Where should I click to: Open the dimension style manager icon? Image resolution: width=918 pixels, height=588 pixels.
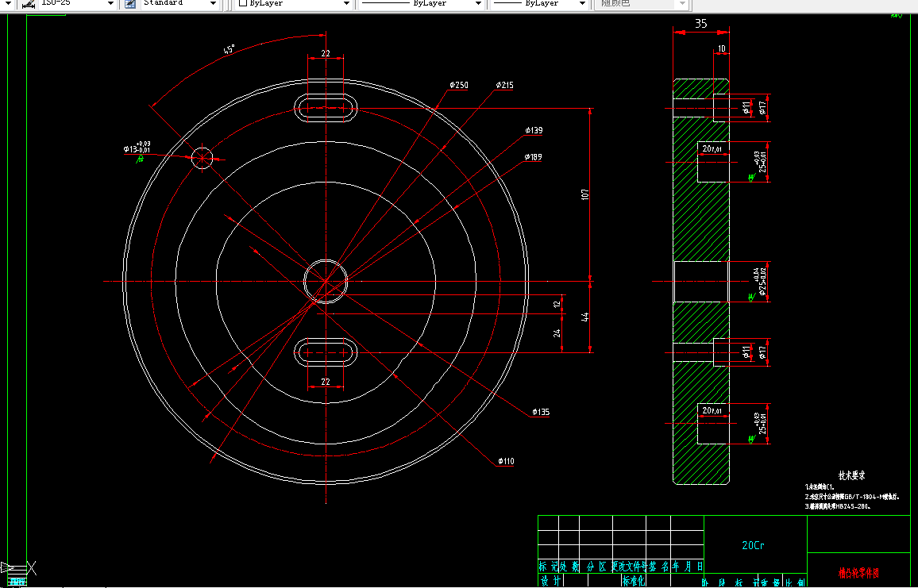pyautogui.click(x=29, y=3)
